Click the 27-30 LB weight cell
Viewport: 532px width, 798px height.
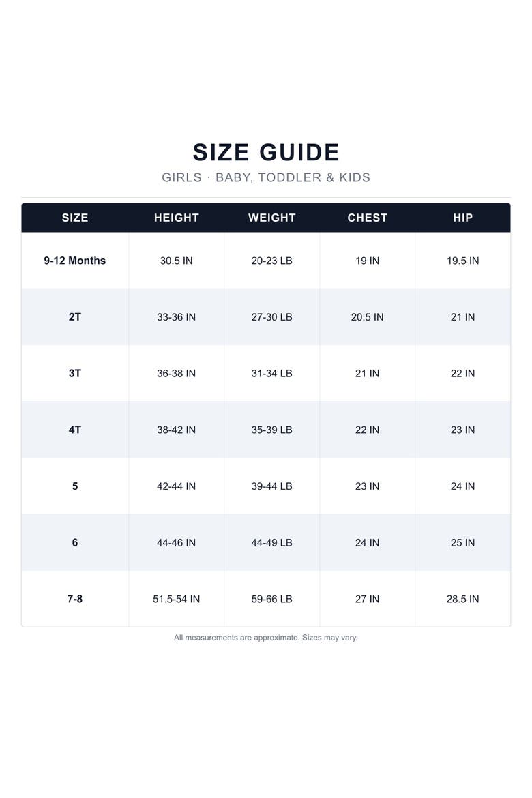point(272,317)
